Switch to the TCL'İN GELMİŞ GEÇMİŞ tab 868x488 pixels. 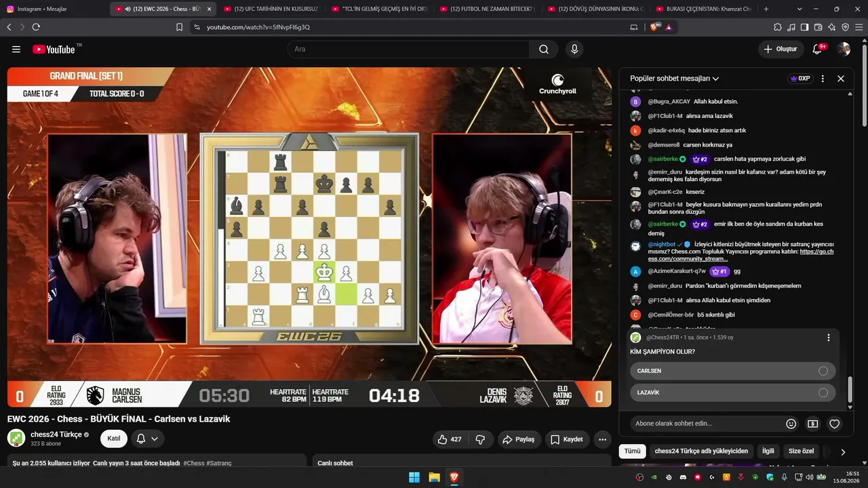click(x=380, y=9)
